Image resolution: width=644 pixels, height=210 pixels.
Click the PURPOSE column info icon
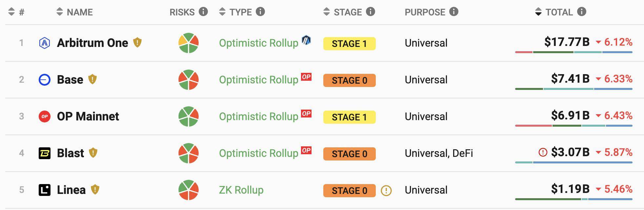[454, 12]
